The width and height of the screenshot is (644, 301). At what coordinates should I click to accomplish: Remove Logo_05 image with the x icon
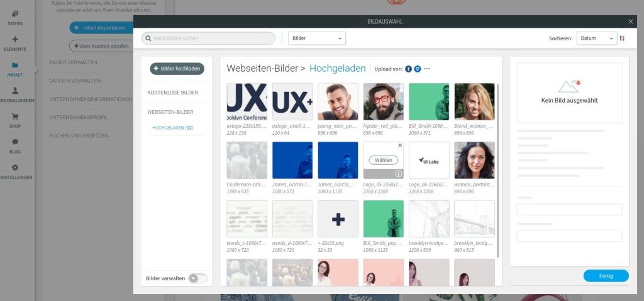pyautogui.click(x=400, y=145)
